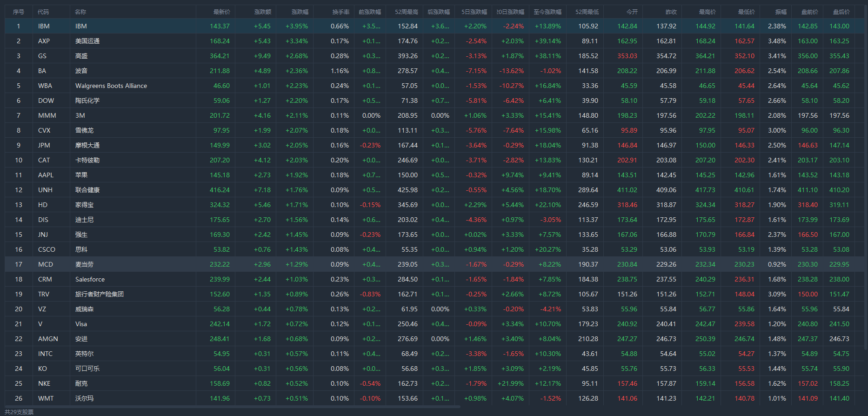Screen dimensions: 868x416
Task: Select the WMT row name 沃尔玛
Action: [x=84, y=398]
